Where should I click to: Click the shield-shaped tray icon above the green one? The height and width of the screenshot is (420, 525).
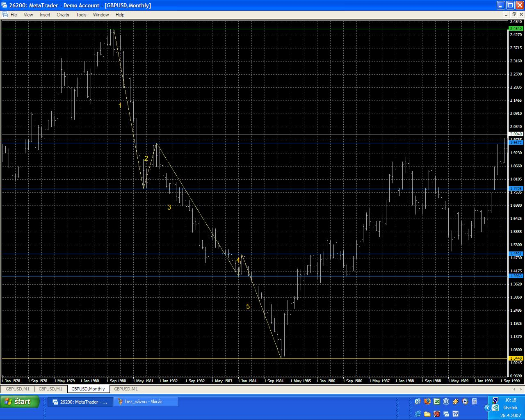pos(495,400)
